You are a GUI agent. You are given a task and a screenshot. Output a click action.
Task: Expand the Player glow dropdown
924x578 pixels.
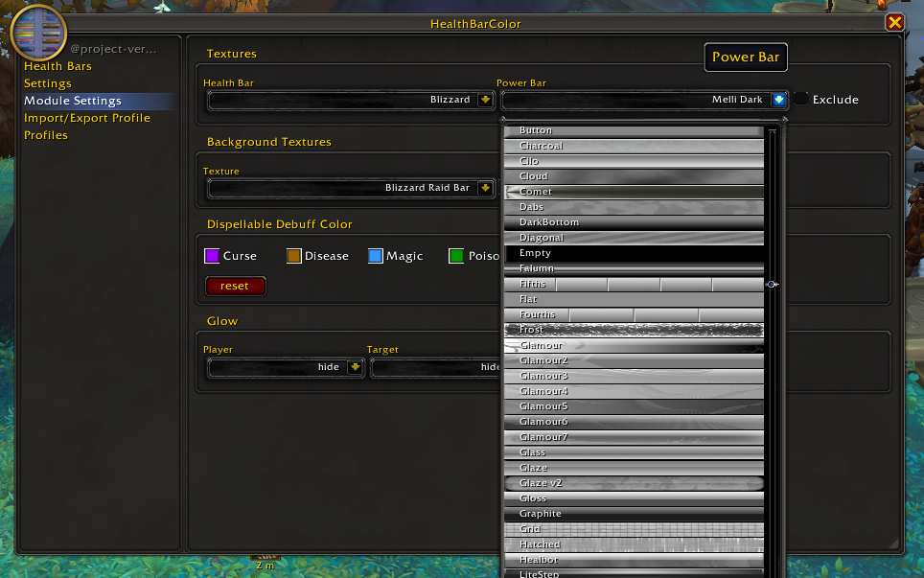(x=355, y=366)
